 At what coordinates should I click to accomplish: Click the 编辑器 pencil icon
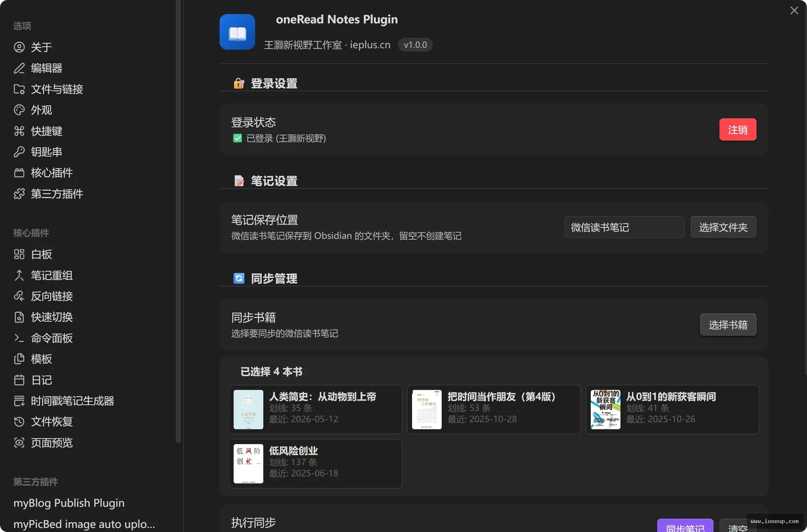click(19, 68)
